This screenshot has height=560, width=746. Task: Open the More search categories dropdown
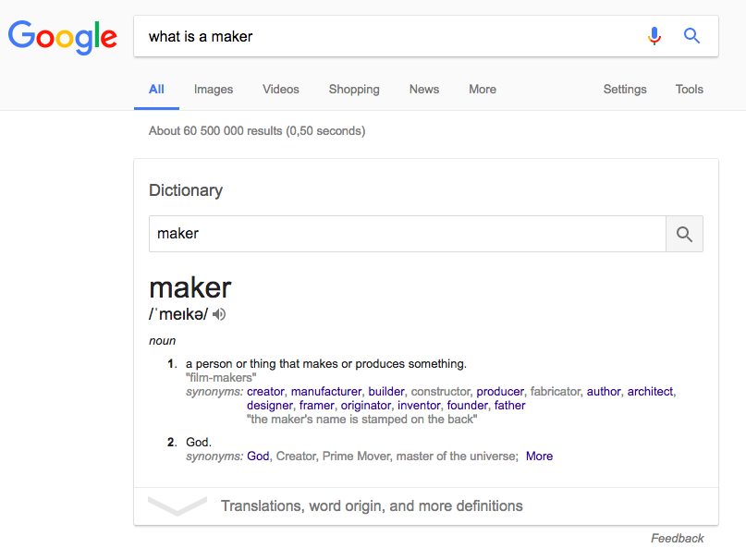483,90
